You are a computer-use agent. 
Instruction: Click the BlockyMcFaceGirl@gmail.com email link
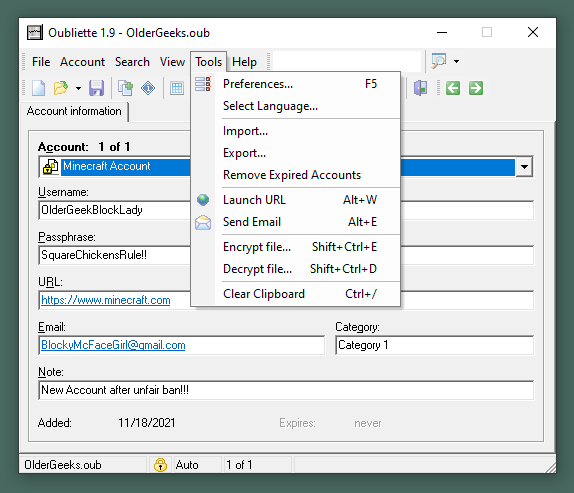[x=113, y=345]
